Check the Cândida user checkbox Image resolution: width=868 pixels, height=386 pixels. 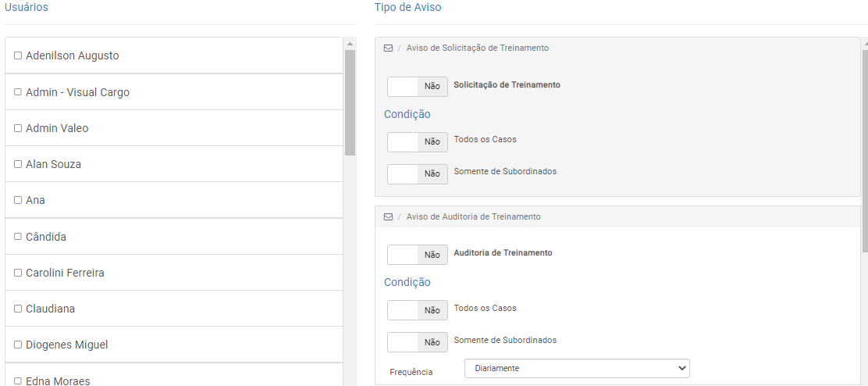click(x=18, y=237)
